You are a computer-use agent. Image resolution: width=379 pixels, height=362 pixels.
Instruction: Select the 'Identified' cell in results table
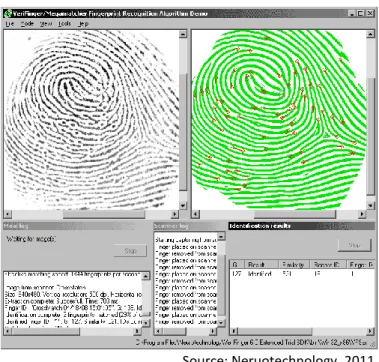(x=260, y=274)
